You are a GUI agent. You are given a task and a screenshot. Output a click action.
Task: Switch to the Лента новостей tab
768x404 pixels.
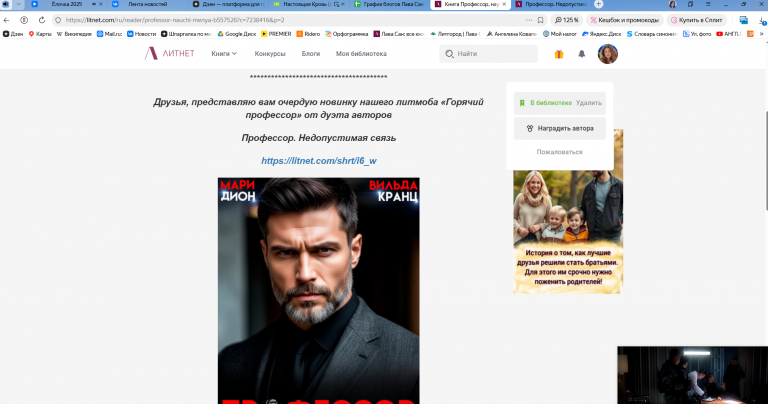(x=147, y=4)
